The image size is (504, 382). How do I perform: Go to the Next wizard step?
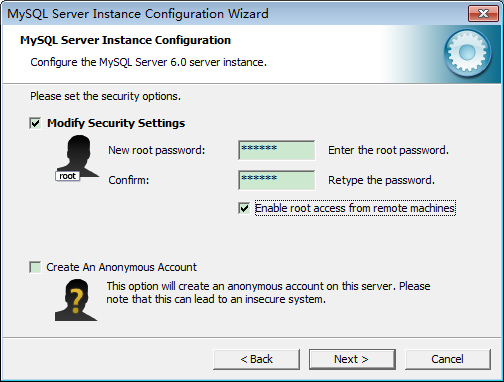click(x=352, y=359)
